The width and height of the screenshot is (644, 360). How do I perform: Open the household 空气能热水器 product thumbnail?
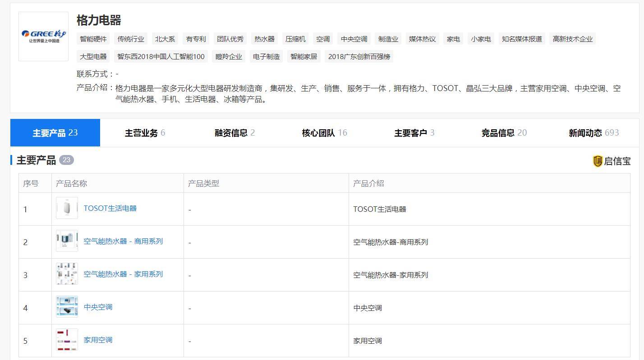[x=67, y=274]
